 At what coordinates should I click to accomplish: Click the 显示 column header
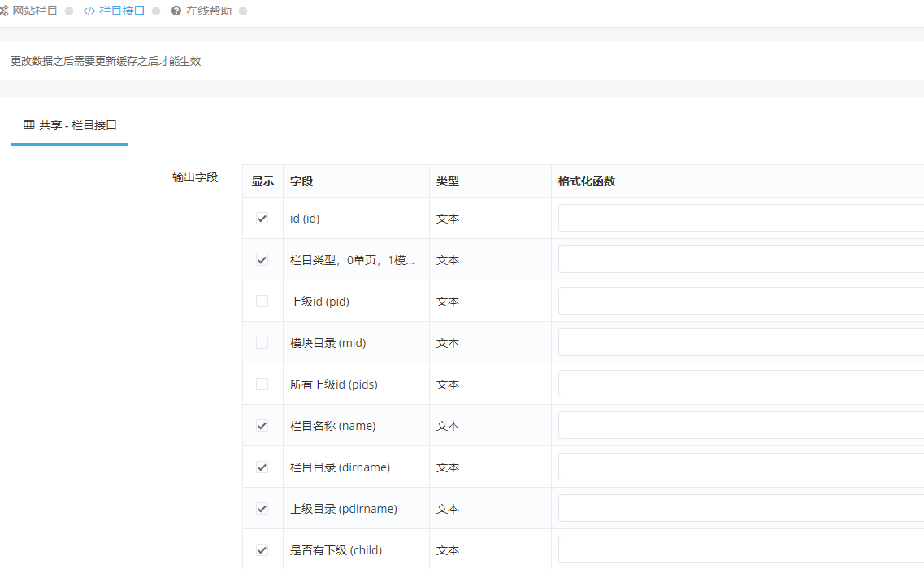pos(262,181)
